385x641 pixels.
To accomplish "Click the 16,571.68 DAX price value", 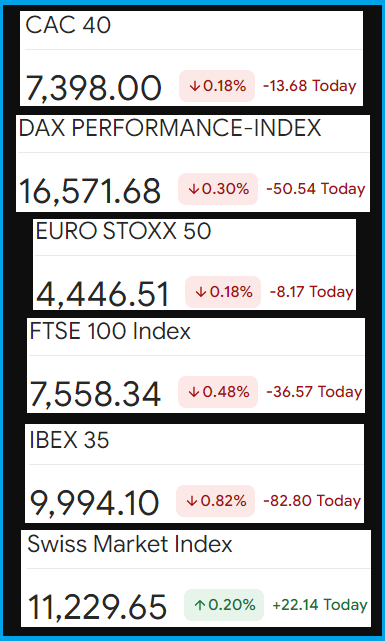I will pos(90,191).
